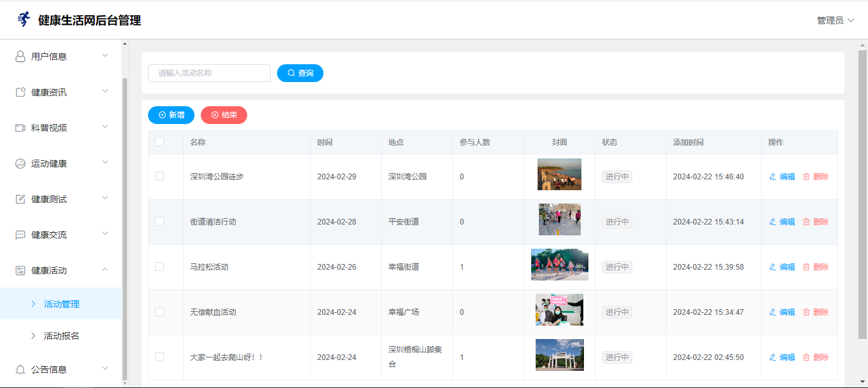The height and width of the screenshot is (388, 868).
Task: Open the 管理员 account dropdown
Action: (x=835, y=20)
